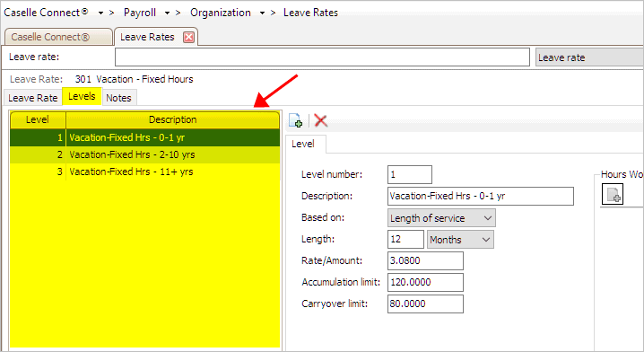
Task: Click the 301 Vacation - Fixed Hours text
Action: 134,79
